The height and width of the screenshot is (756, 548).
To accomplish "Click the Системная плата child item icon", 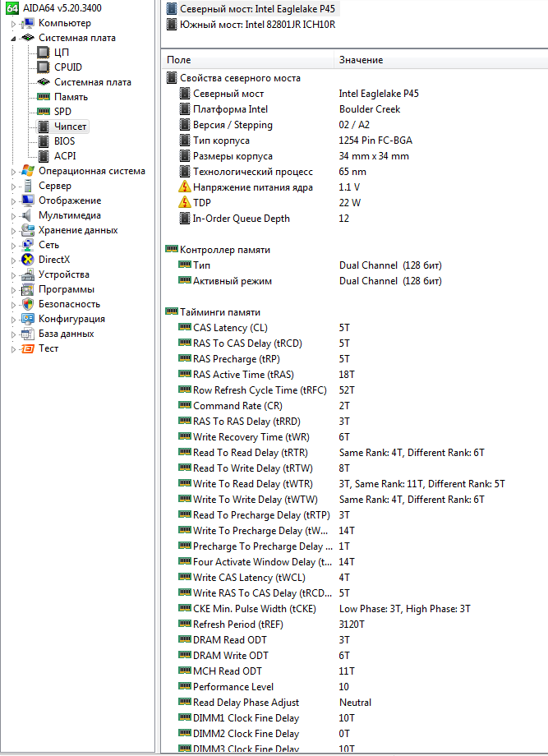I will [44, 82].
